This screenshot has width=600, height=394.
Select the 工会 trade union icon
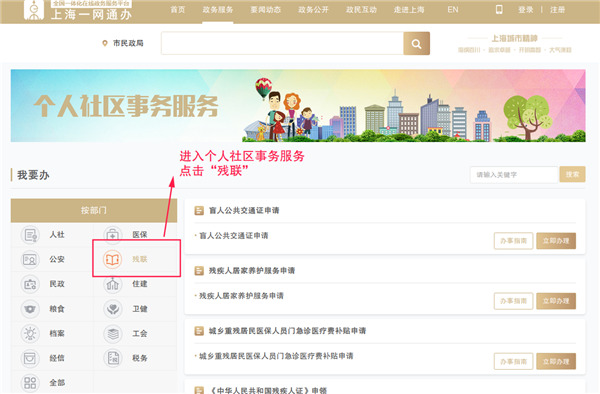(112, 334)
